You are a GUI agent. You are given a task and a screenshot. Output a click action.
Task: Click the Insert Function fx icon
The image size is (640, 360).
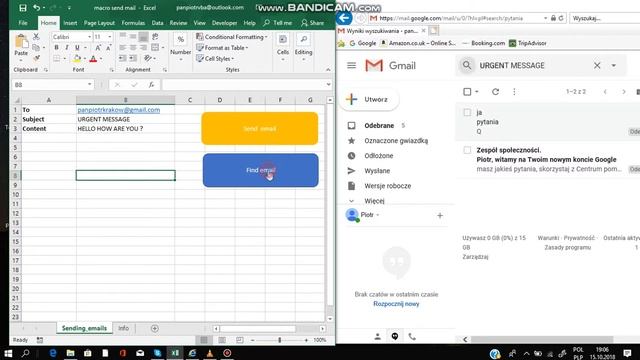coord(151,84)
